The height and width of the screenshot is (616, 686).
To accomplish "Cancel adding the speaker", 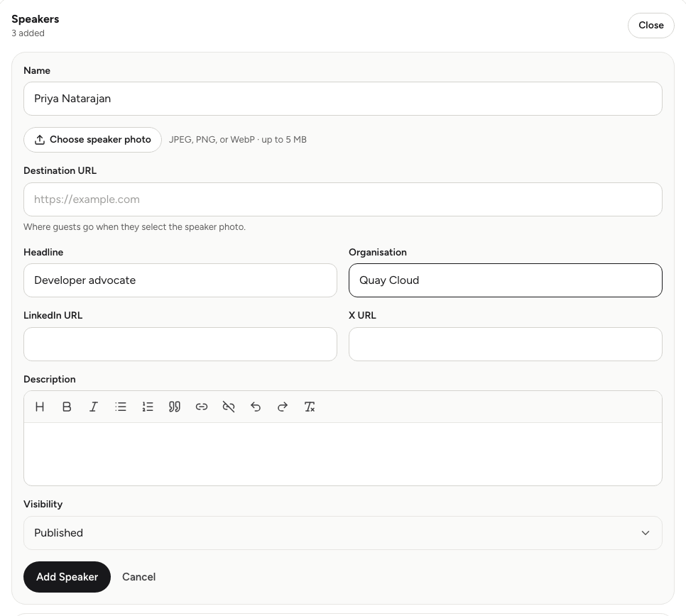I will pyautogui.click(x=138, y=577).
